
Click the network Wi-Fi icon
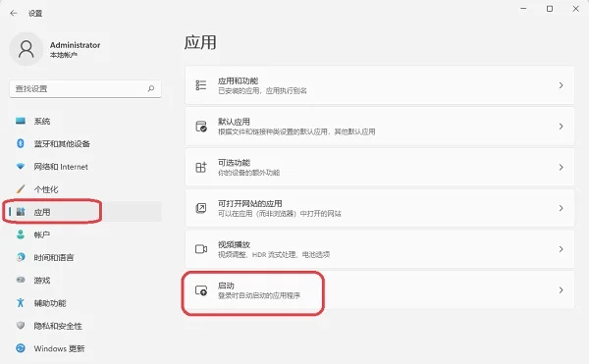(x=21, y=166)
